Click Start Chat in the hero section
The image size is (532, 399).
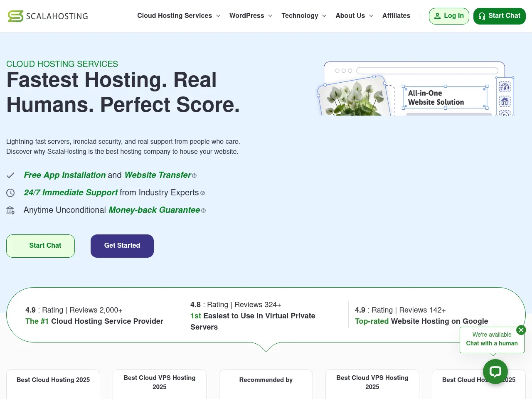pos(40,246)
